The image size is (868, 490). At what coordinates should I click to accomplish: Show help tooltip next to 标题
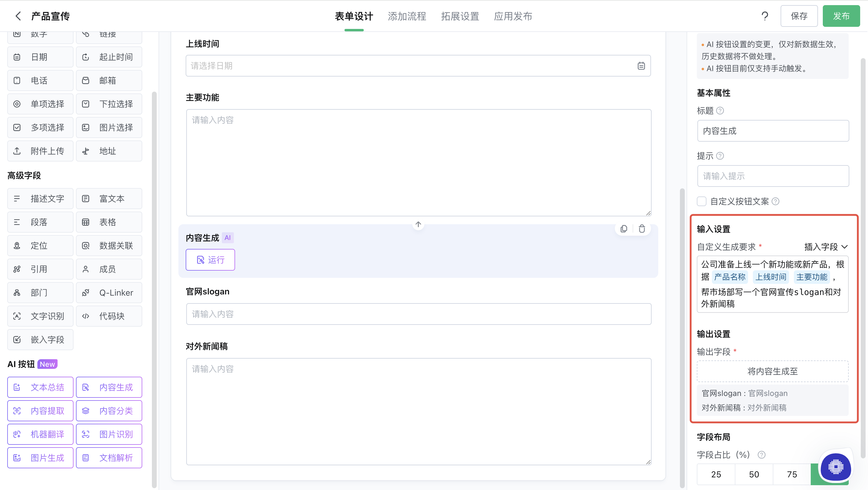(x=720, y=111)
